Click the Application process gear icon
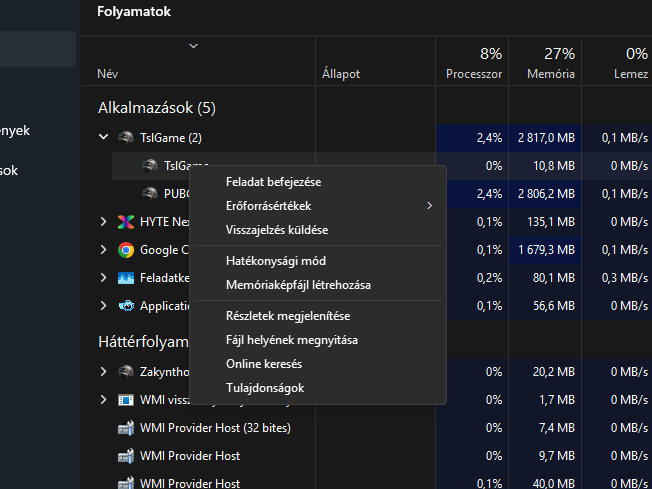Screen dimensions: 652x489 (126, 306)
